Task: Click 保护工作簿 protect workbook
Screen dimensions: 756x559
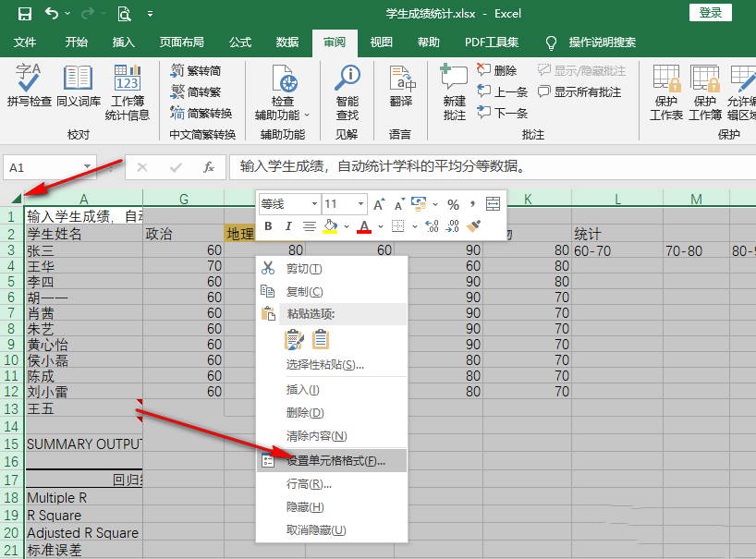Action: tap(705, 92)
